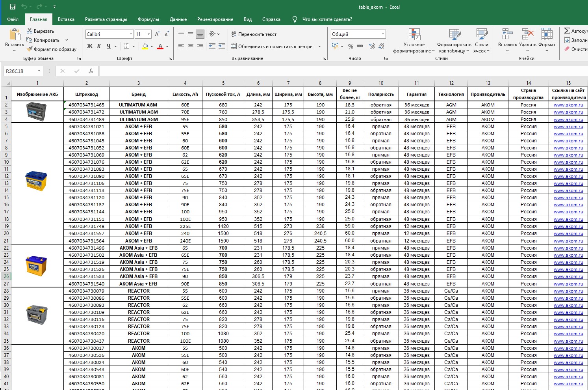This screenshot has height=390, width=588.
Task: Increase the decimal places
Action: [x=372, y=46]
